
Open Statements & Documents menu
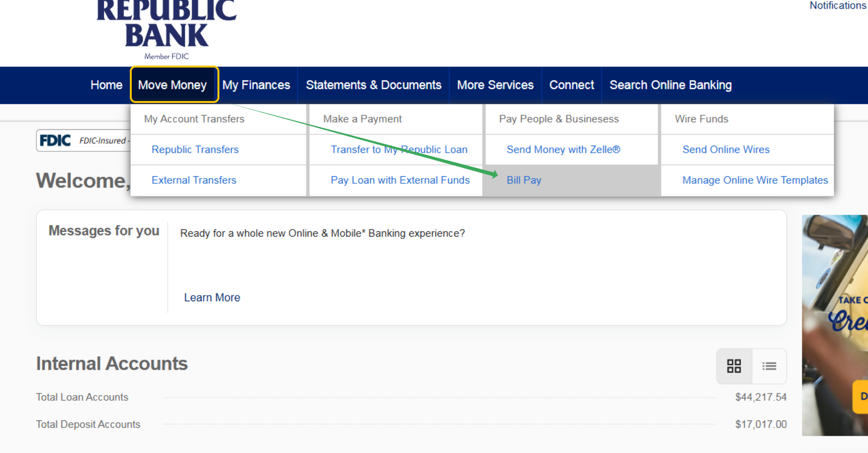[374, 85]
